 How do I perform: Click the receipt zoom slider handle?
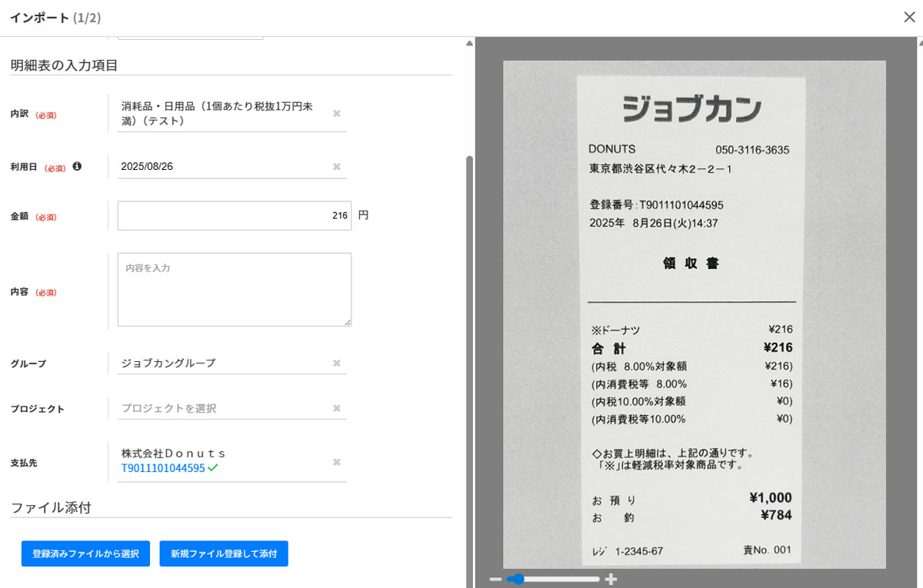(516, 579)
